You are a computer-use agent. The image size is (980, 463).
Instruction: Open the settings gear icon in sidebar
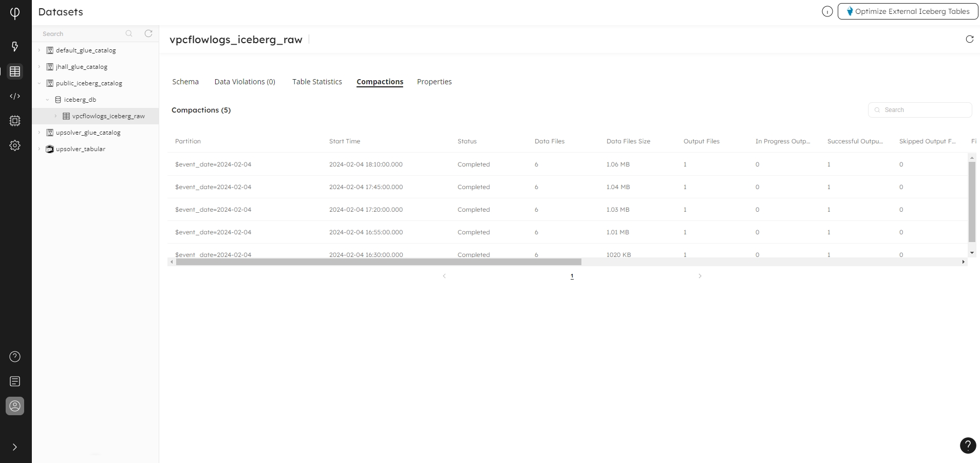coord(15,145)
